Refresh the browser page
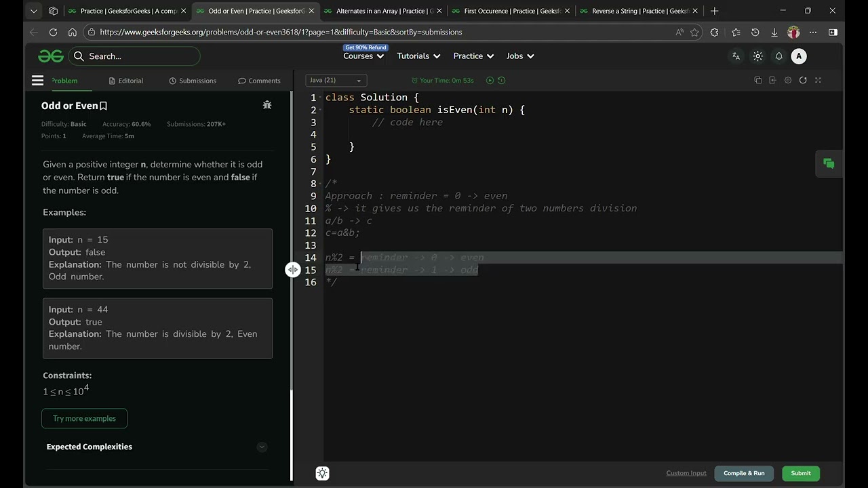Image resolution: width=868 pixels, height=488 pixels. pos(53,32)
